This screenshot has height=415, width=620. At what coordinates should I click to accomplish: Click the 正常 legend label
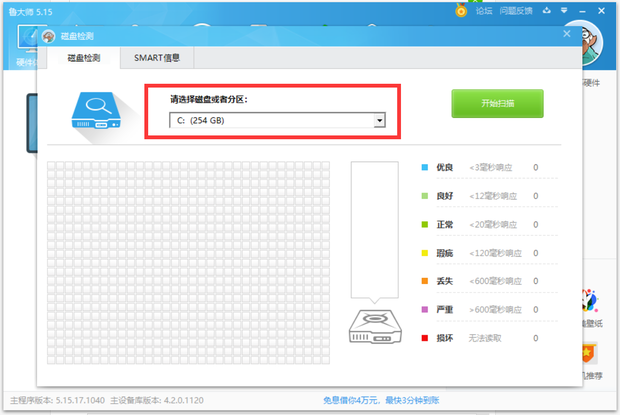click(444, 224)
